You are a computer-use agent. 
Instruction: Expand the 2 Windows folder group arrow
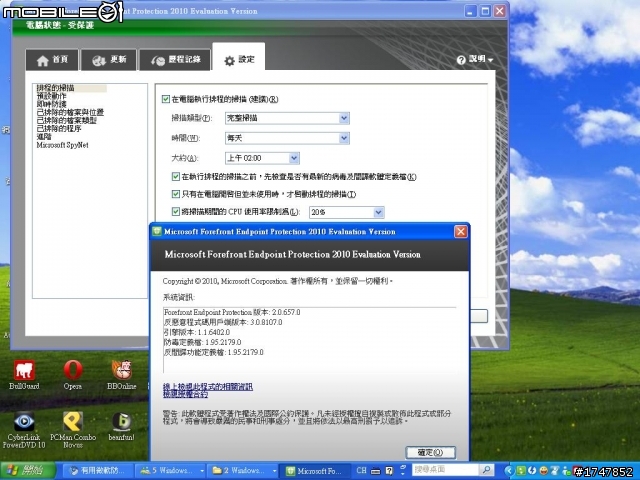tap(274, 471)
